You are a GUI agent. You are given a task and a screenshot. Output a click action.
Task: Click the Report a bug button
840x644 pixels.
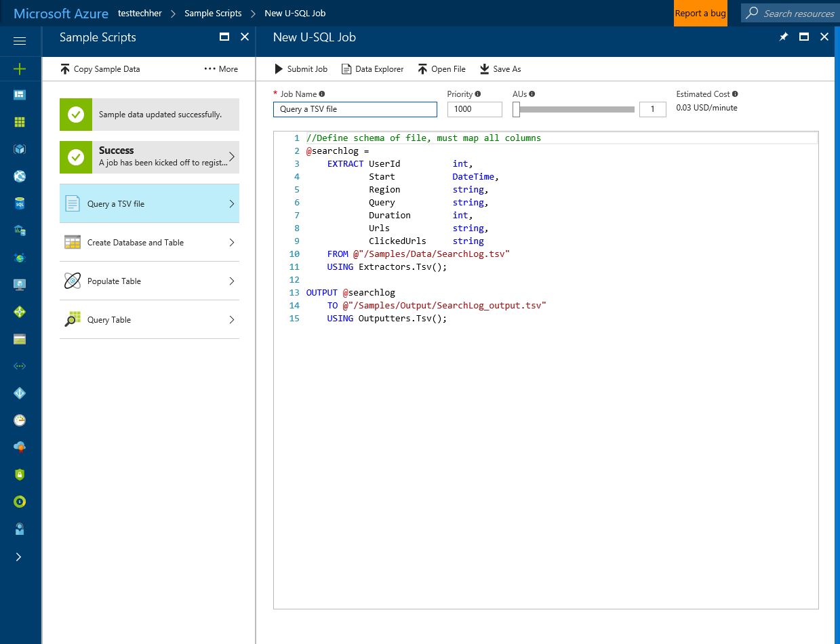[x=700, y=14]
